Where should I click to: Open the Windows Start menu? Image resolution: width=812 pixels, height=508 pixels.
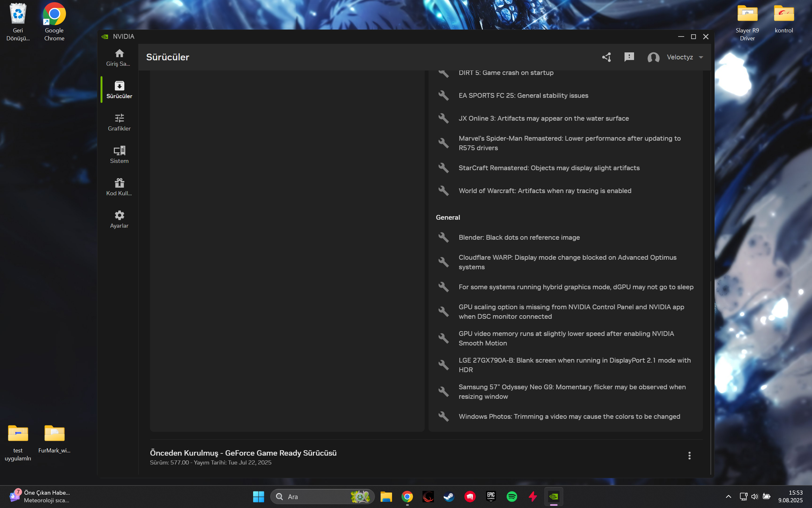(x=259, y=497)
